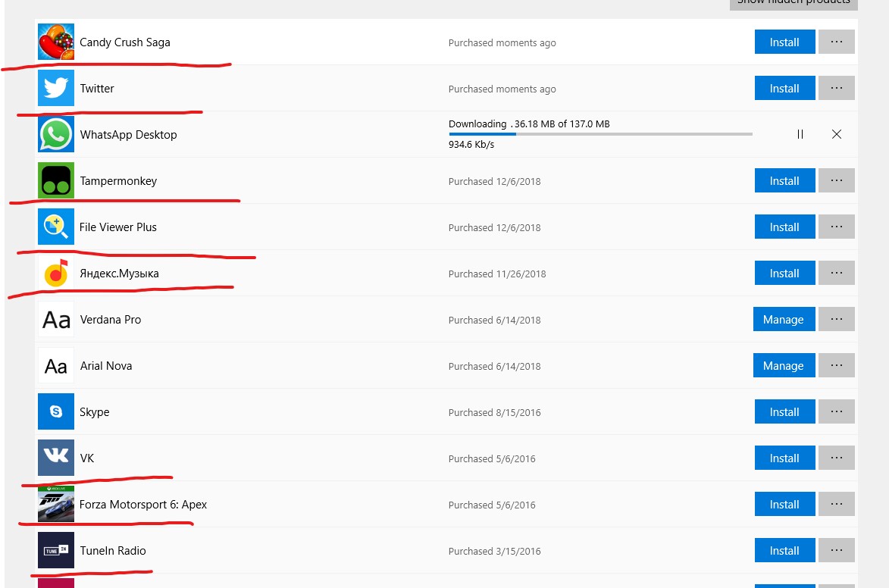The width and height of the screenshot is (889, 588).
Task: Open more options for Verdana Pro
Action: [x=836, y=319]
